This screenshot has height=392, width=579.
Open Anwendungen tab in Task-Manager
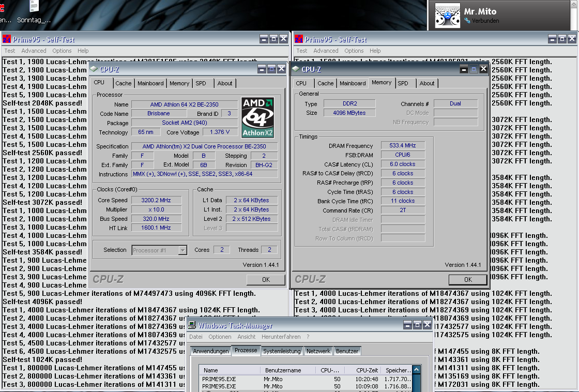pyautogui.click(x=210, y=351)
